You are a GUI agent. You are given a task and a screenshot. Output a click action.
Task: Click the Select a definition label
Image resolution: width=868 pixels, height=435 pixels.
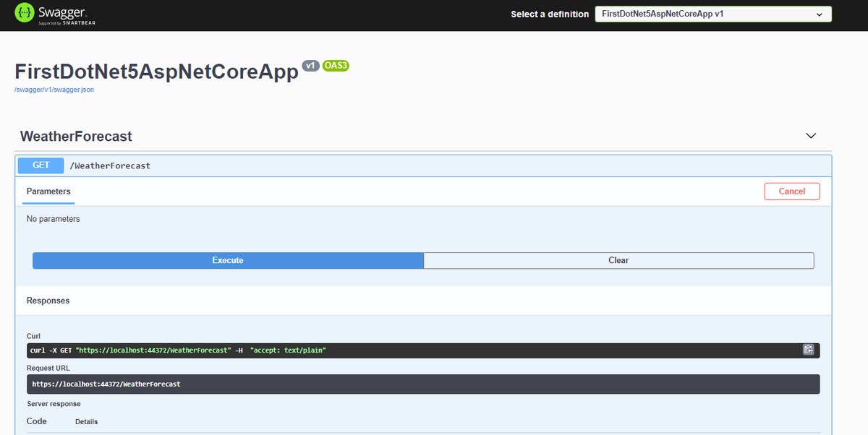550,14
